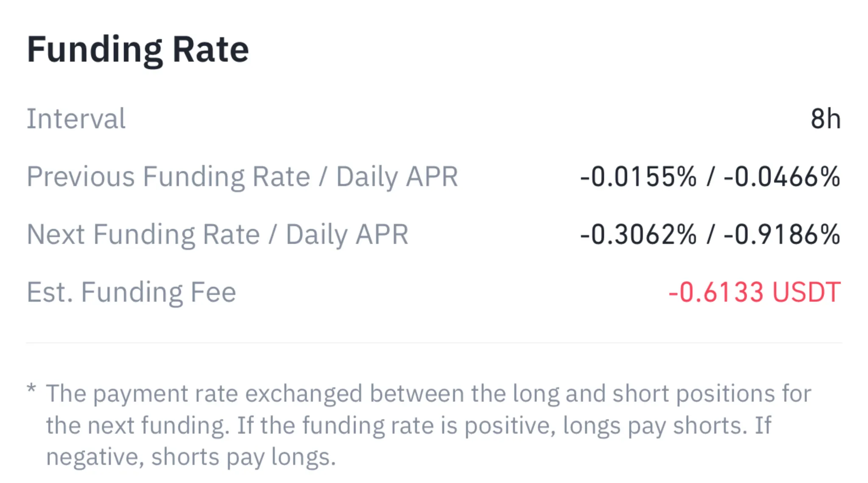Viewport: 868px width, 483px height.
Task: Click the -0.9186% daily APR value
Action: [782, 234]
